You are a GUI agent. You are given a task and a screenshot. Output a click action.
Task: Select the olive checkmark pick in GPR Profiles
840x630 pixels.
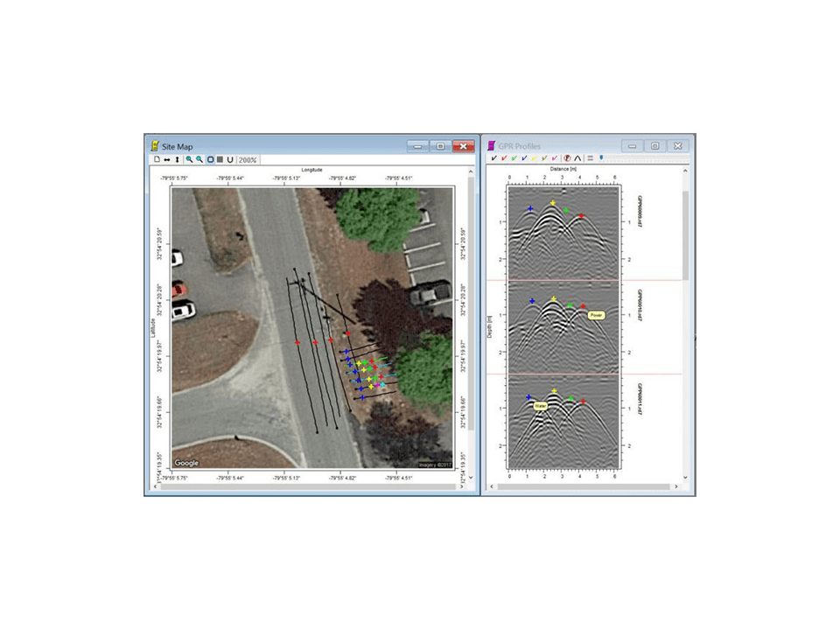pos(545,158)
